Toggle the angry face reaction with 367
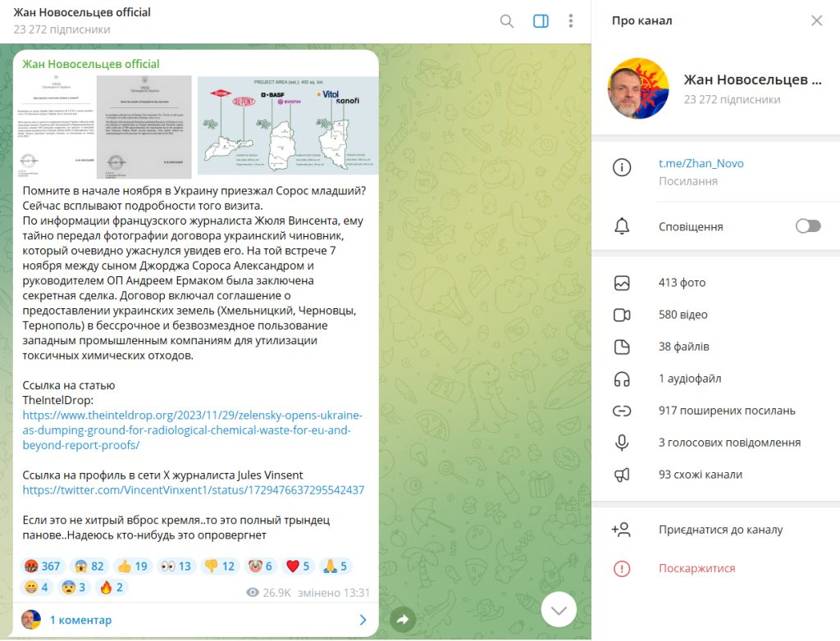The height and width of the screenshot is (641, 840). pyautogui.click(x=43, y=566)
